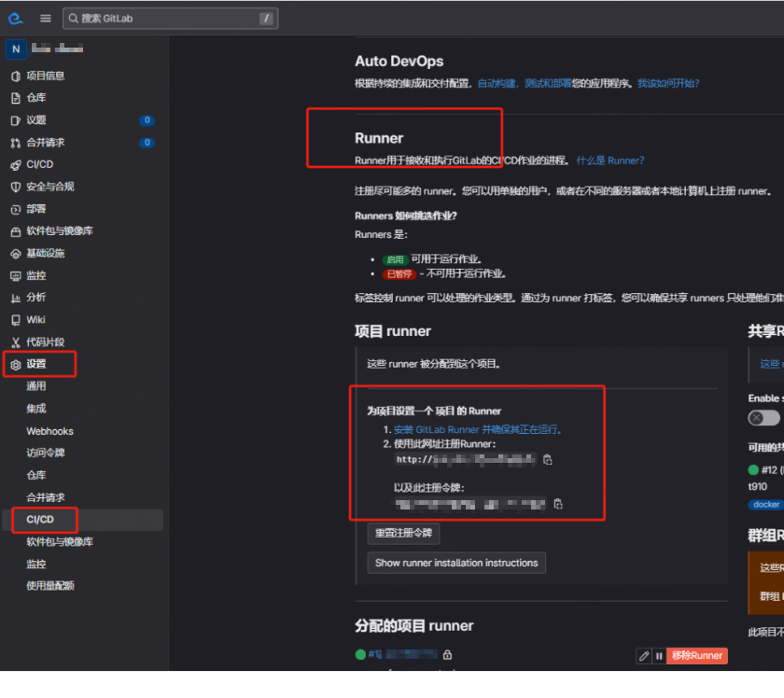This screenshot has width=784, height=698.
Task: Click the gear icon for 设置
Action: [x=16, y=365]
